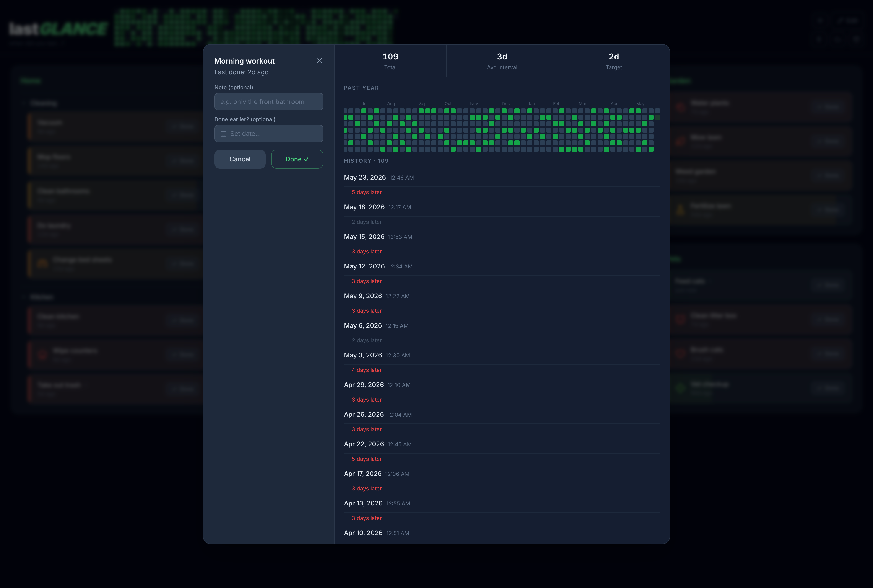The height and width of the screenshot is (588, 873).
Task: Select the Apr 29, 2026 history entry
Action: [x=502, y=385]
